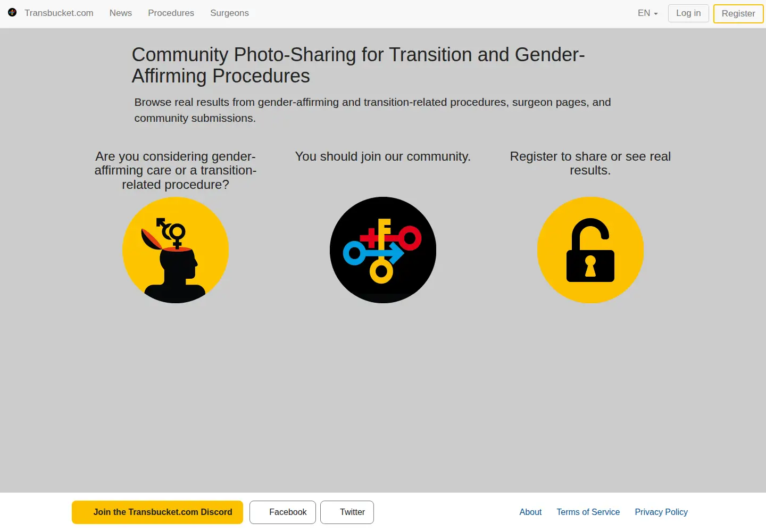766x532 pixels.
Task: Click the 'Community Photo-Sharing' main heading
Action: pyautogui.click(x=358, y=65)
